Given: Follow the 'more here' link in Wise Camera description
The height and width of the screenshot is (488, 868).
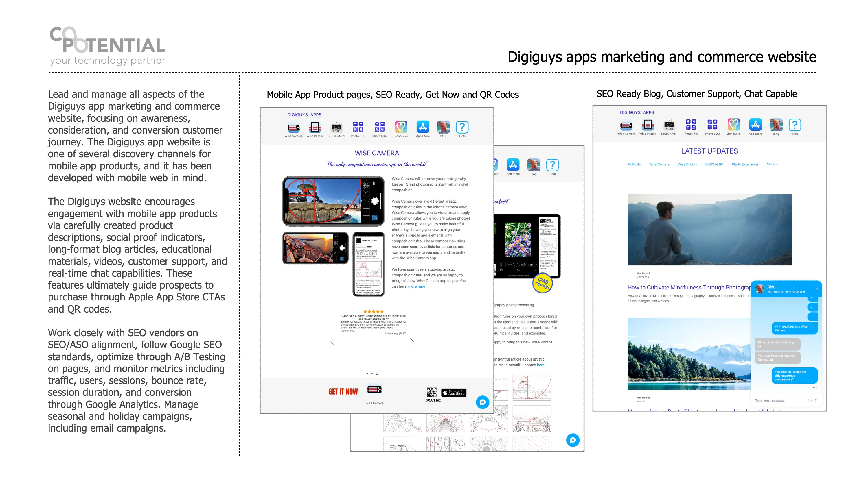Looking at the screenshot, I should [417, 286].
